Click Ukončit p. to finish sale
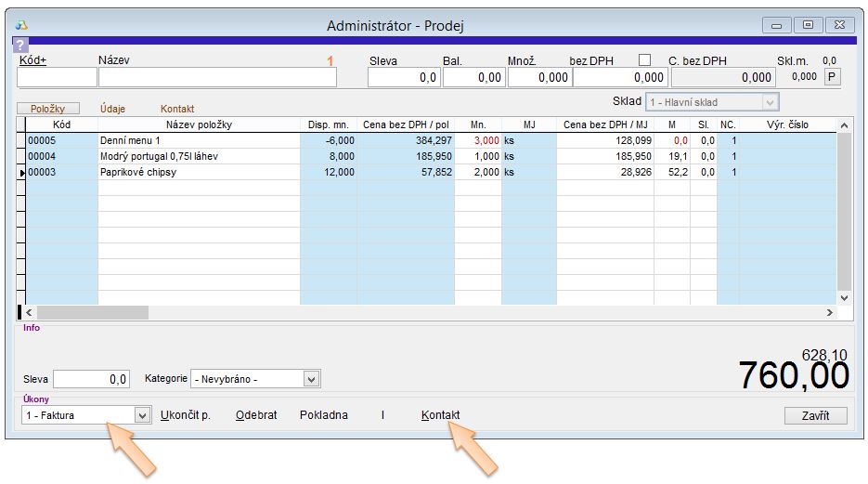The image size is (868, 484). pos(186,415)
